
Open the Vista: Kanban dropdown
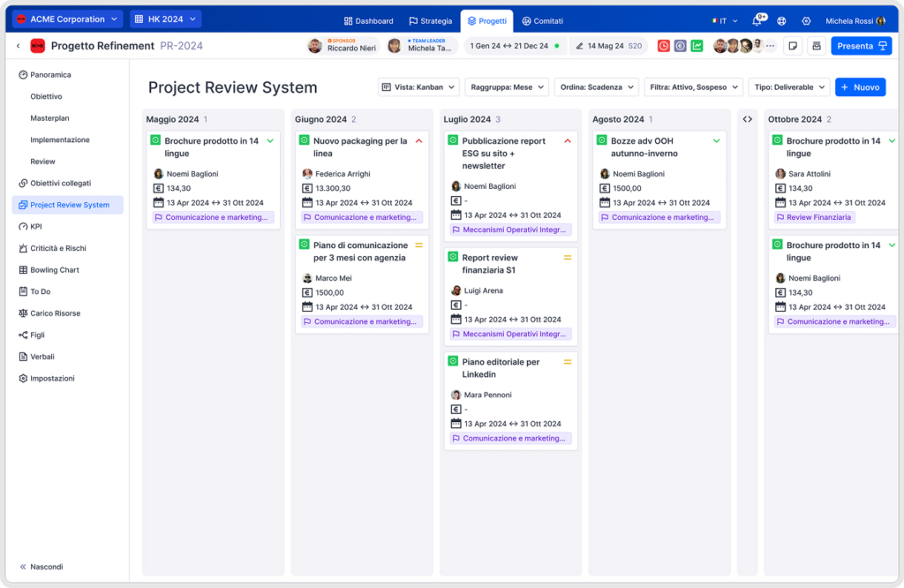418,87
